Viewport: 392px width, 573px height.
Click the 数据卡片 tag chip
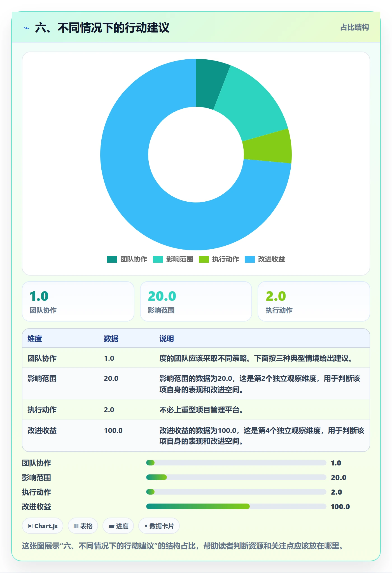click(159, 526)
